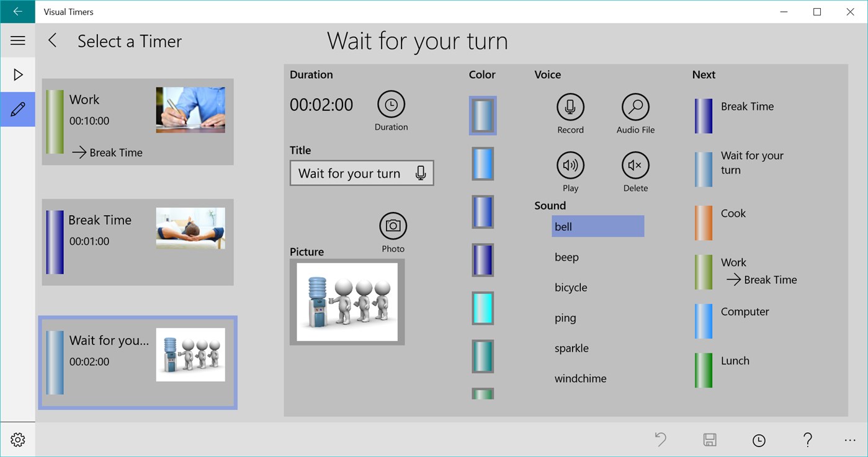Open the timer history clock in bottom bar

pos(758,440)
